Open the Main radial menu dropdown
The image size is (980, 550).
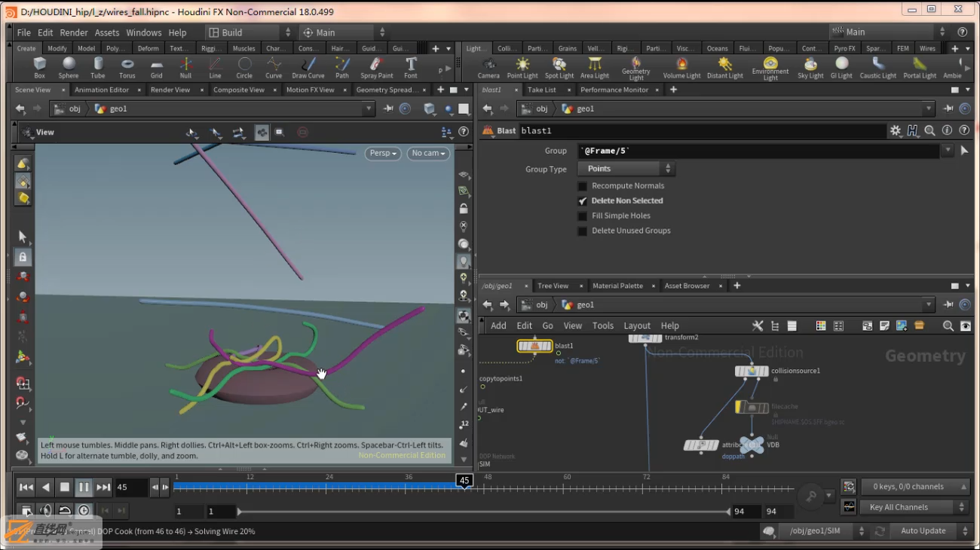click(x=344, y=32)
